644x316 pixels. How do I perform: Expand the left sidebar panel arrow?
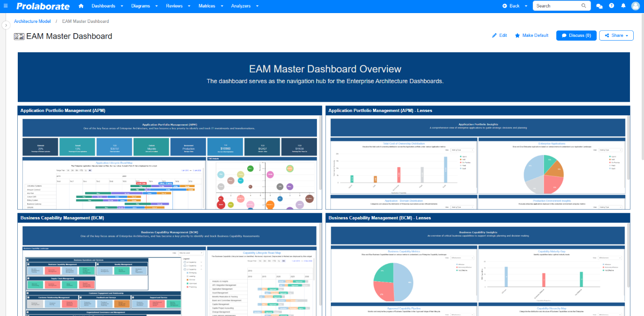tap(6, 25)
